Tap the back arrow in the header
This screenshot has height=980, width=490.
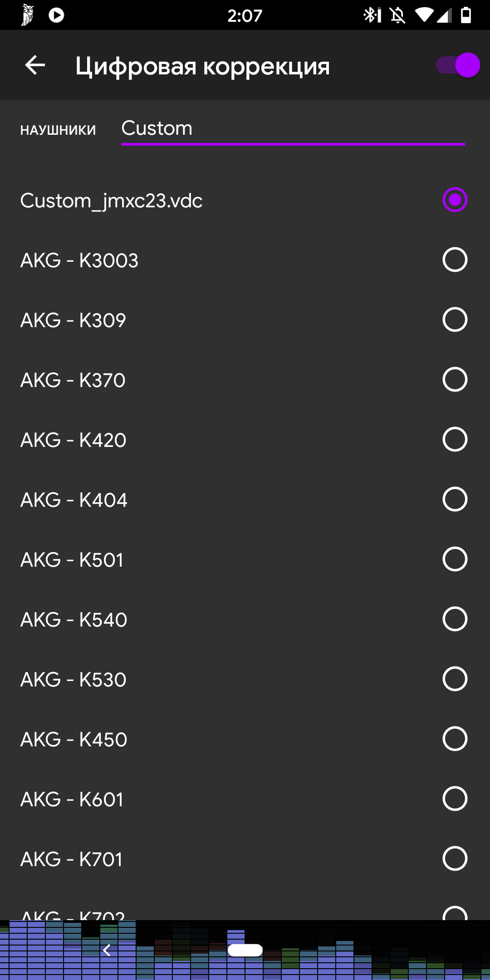[x=35, y=65]
